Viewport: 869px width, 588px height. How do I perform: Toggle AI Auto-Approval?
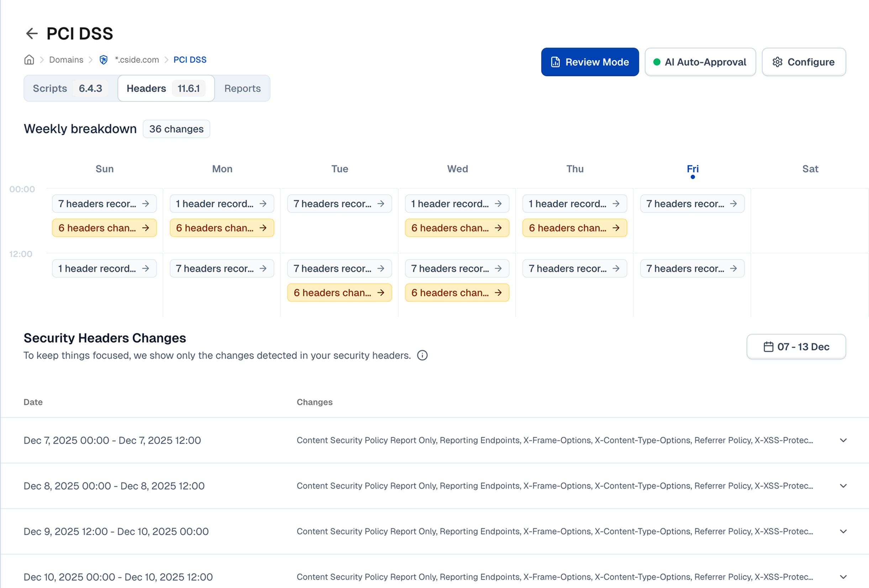coord(700,62)
